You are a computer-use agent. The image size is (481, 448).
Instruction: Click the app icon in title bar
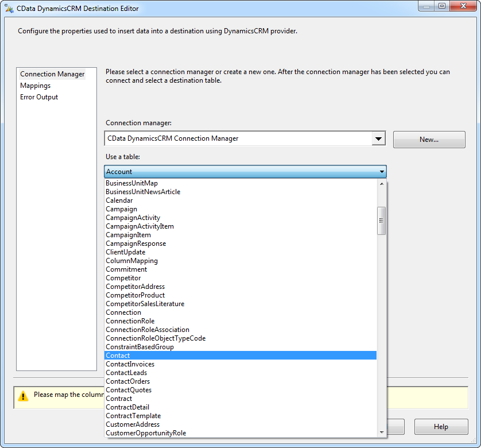click(9, 9)
